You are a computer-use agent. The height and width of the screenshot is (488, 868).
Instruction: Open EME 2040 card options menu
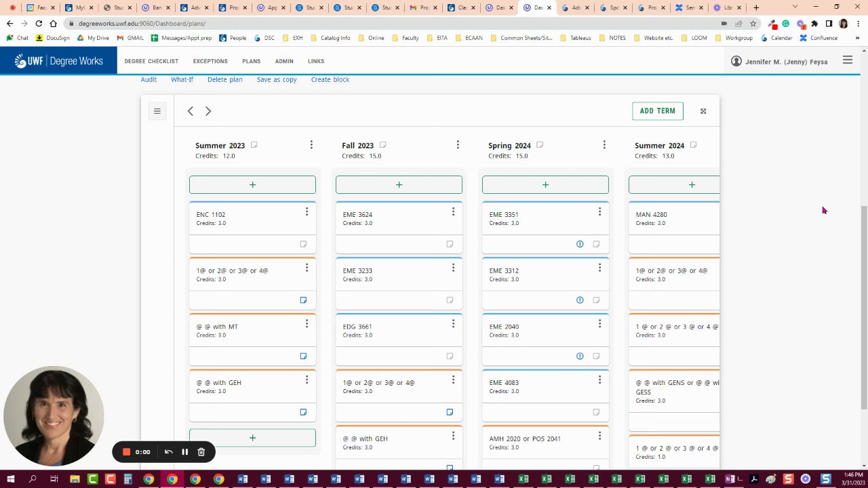click(x=599, y=324)
